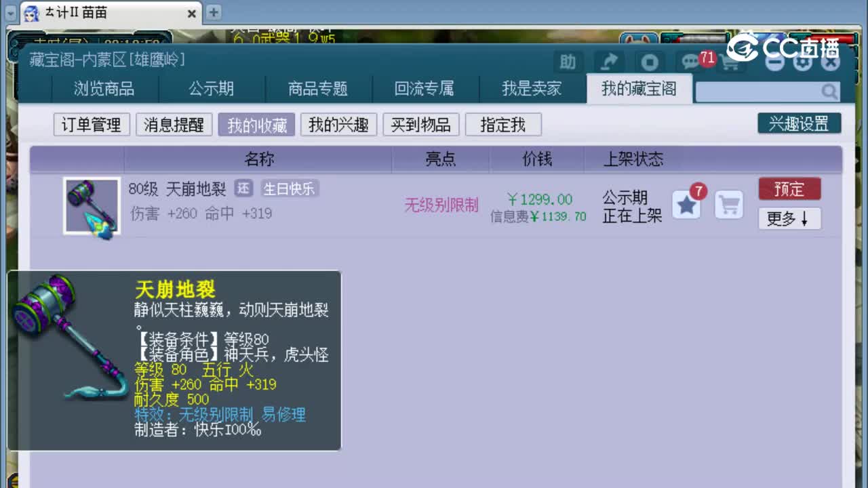Expand the 更多 dropdown for more options
868x488 pixels.
(789, 220)
